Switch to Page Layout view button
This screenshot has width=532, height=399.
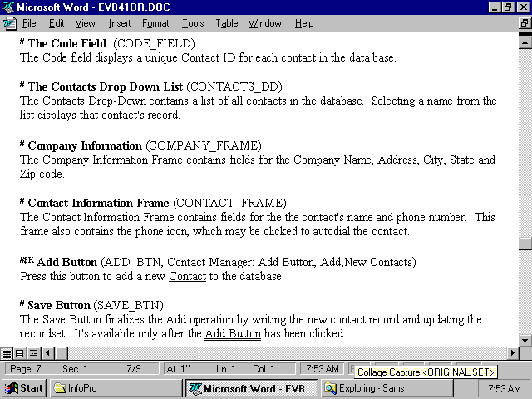pyautogui.click(x=19, y=354)
